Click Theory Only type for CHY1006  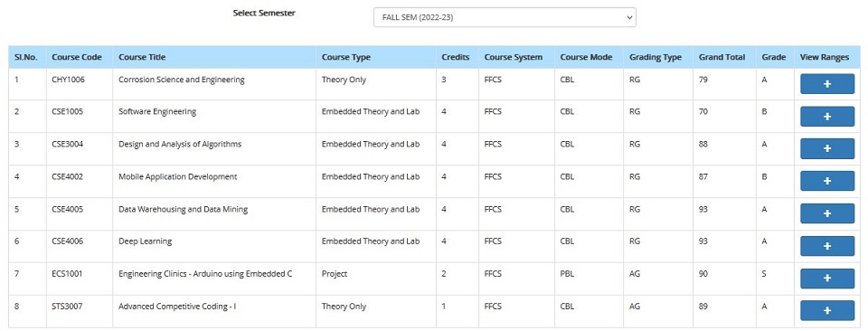point(344,80)
